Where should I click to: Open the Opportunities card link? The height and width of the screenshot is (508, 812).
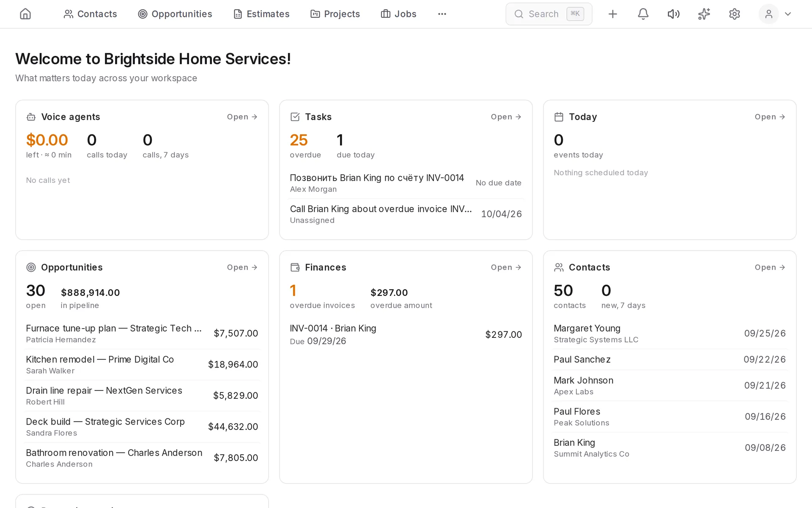(x=242, y=267)
